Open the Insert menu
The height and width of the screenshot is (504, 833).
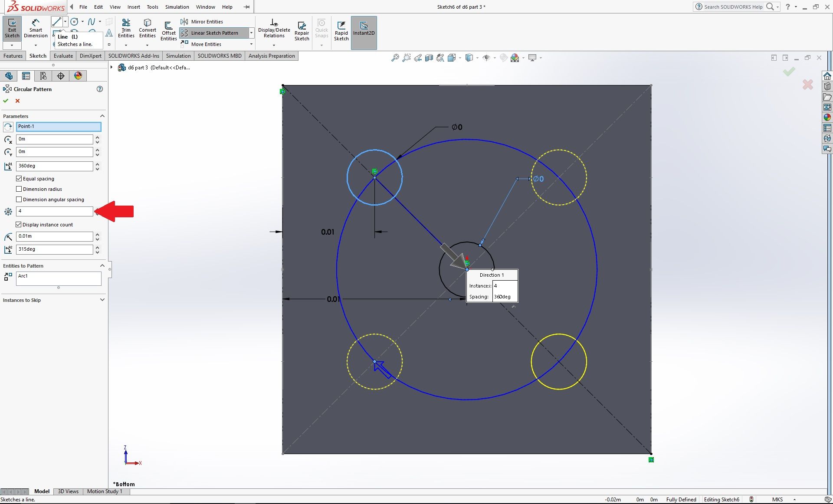click(134, 7)
